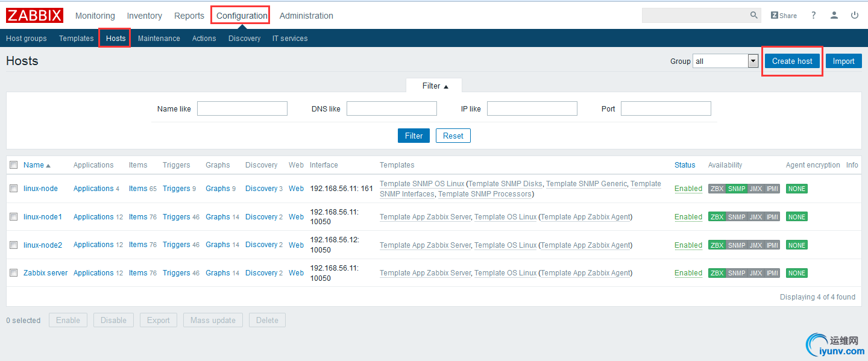Click the logout power icon
Image resolution: width=868 pixels, height=361 pixels.
(855, 15)
